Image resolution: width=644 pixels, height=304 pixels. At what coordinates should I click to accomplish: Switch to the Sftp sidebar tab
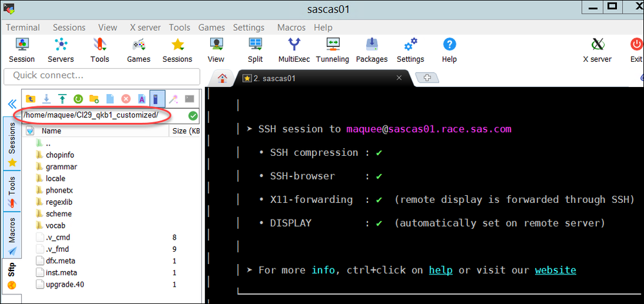[x=12, y=276]
